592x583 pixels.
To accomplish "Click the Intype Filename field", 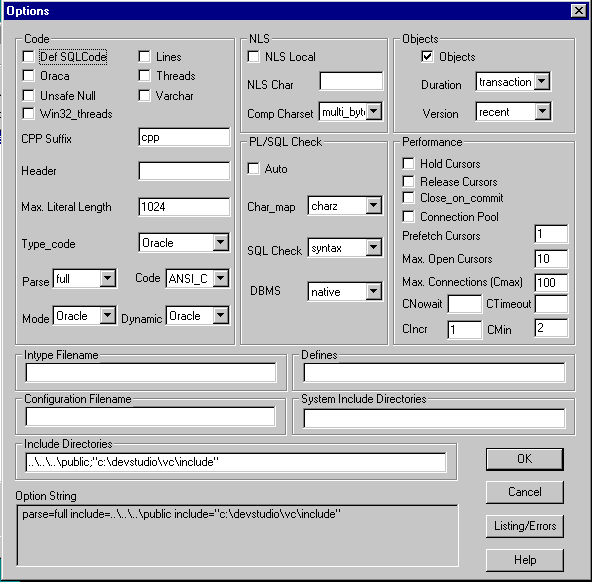I will point(151,373).
